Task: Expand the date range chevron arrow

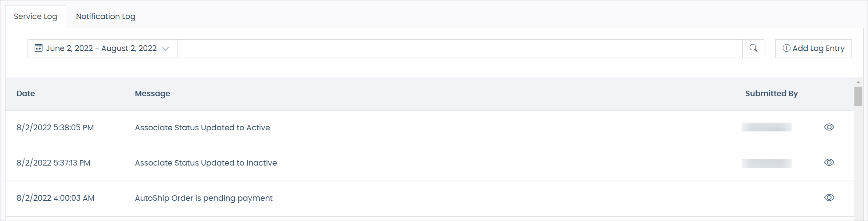Action: tap(165, 49)
